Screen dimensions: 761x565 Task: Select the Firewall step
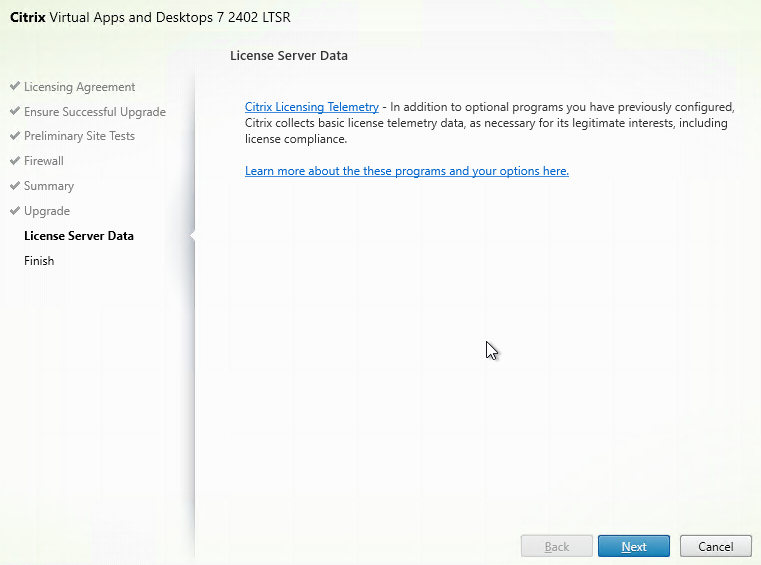(44, 161)
